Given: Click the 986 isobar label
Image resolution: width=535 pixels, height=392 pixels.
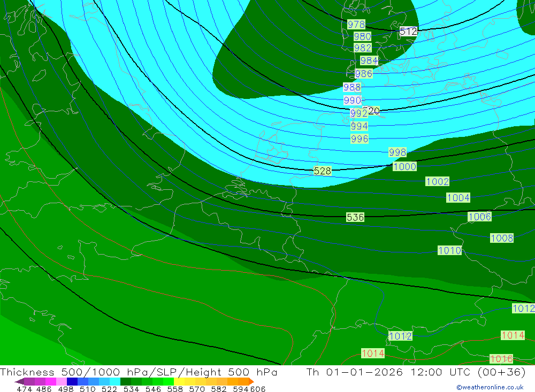Looking at the screenshot, I should click(x=363, y=73).
